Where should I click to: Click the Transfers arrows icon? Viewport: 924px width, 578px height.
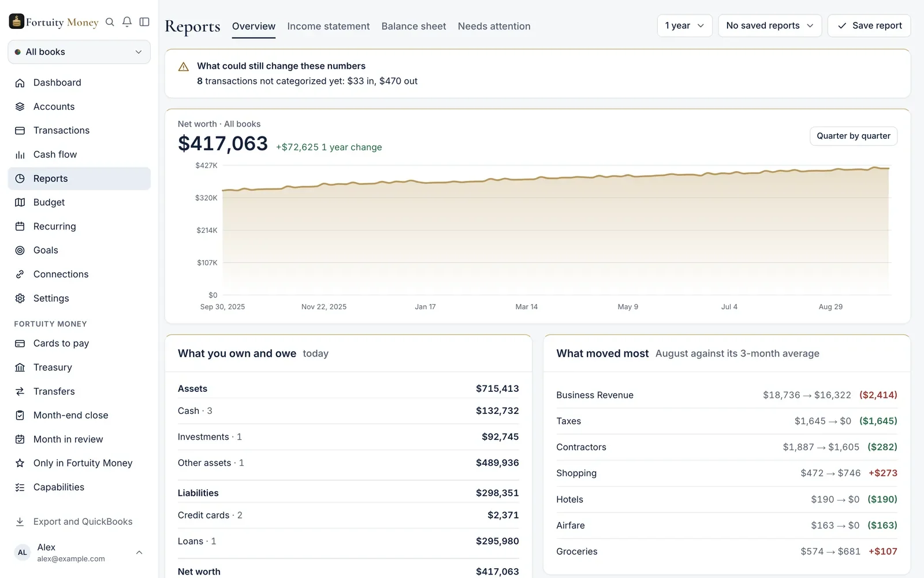(20, 391)
